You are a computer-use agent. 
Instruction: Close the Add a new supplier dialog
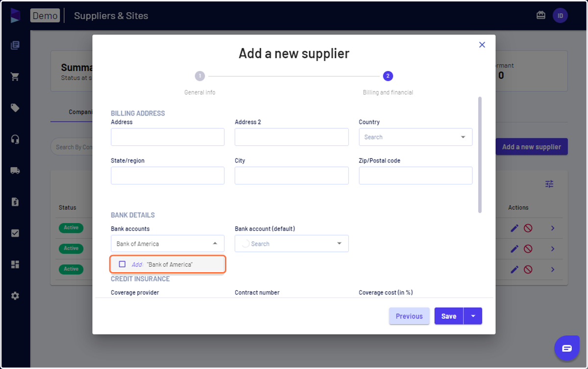pyautogui.click(x=482, y=45)
